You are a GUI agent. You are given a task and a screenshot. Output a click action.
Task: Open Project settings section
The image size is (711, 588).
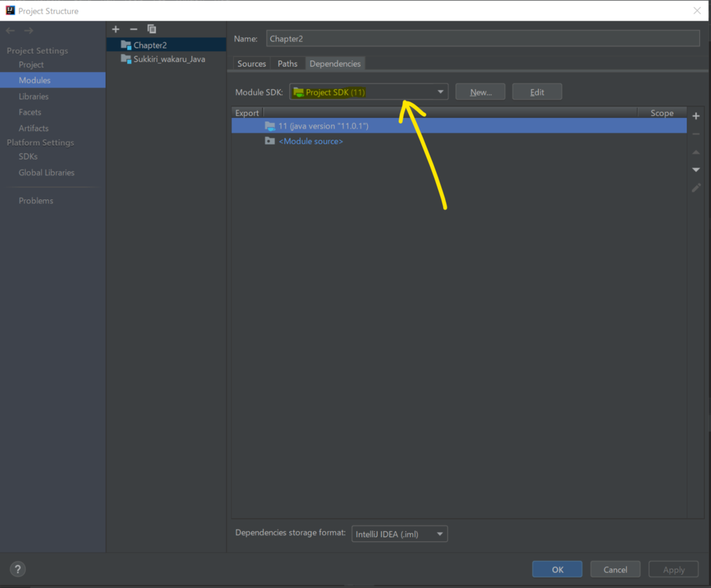point(31,65)
